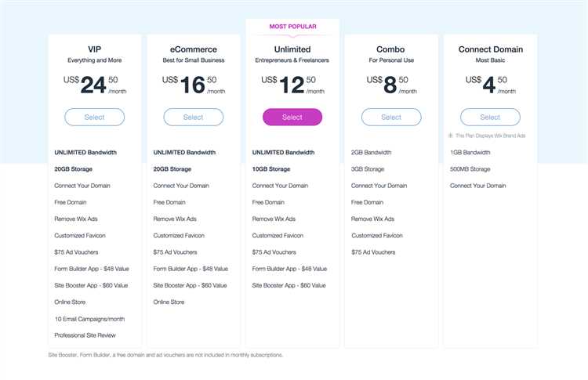Click the US$4.50 monthly price
Image resolution: width=588 pixels, height=380 pixels.
[491, 85]
